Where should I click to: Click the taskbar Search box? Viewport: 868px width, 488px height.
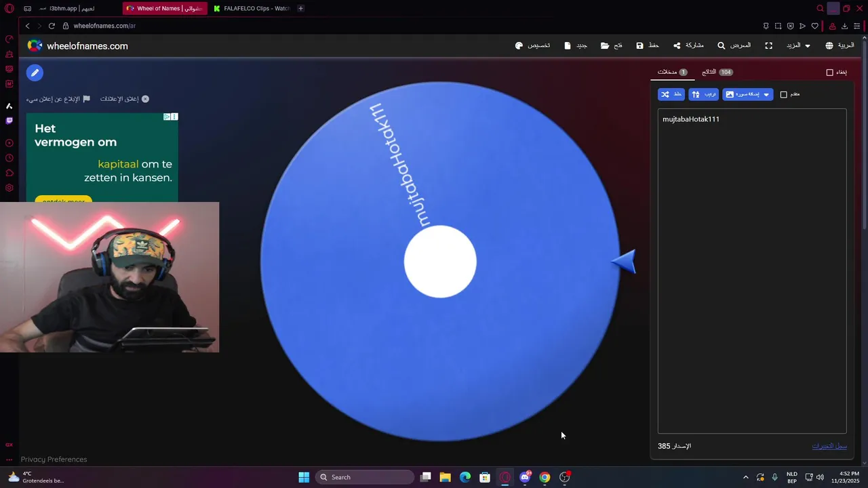click(364, 477)
